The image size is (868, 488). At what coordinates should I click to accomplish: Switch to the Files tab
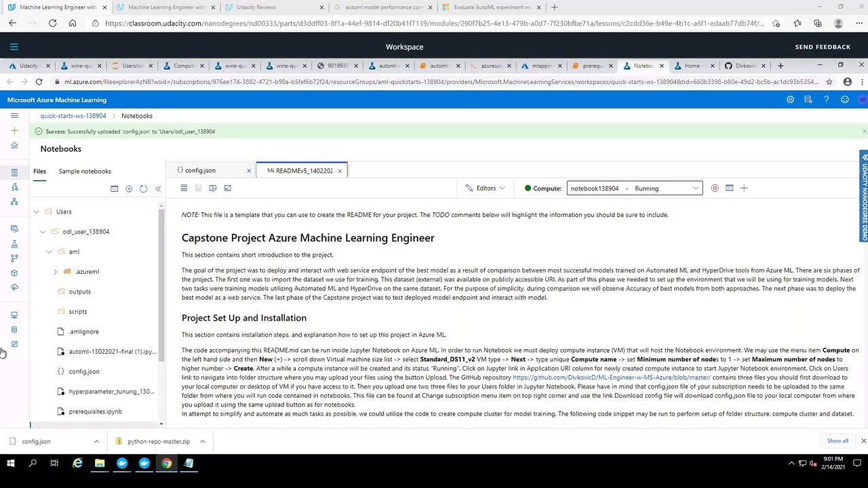point(40,171)
